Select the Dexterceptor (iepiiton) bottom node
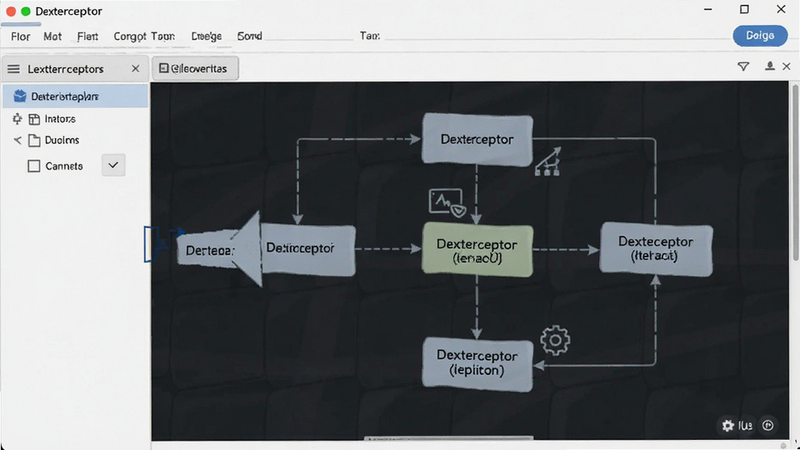800x450 pixels. coord(478,363)
